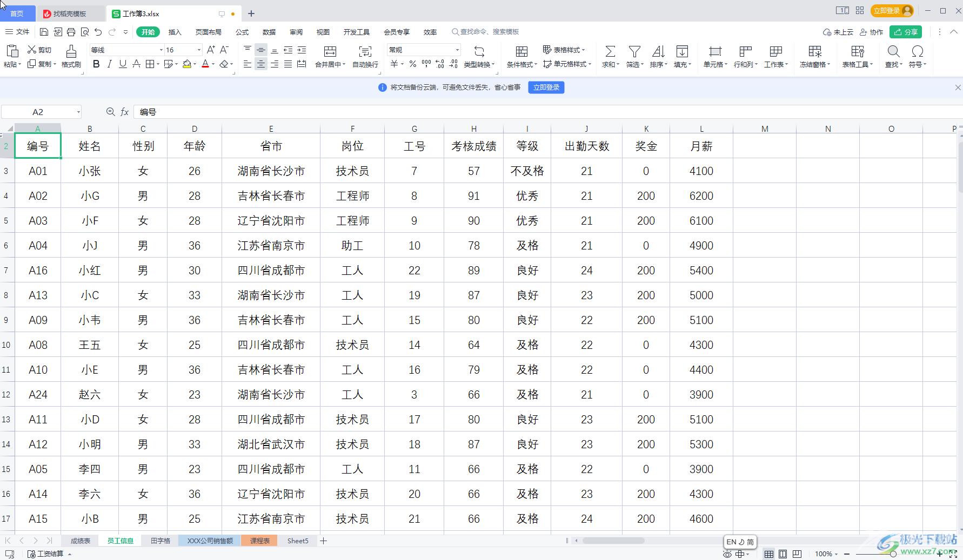963x560 pixels.
Task: Add a new sheet with the plus button
Action: pyautogui.click(x=323, y=541)
